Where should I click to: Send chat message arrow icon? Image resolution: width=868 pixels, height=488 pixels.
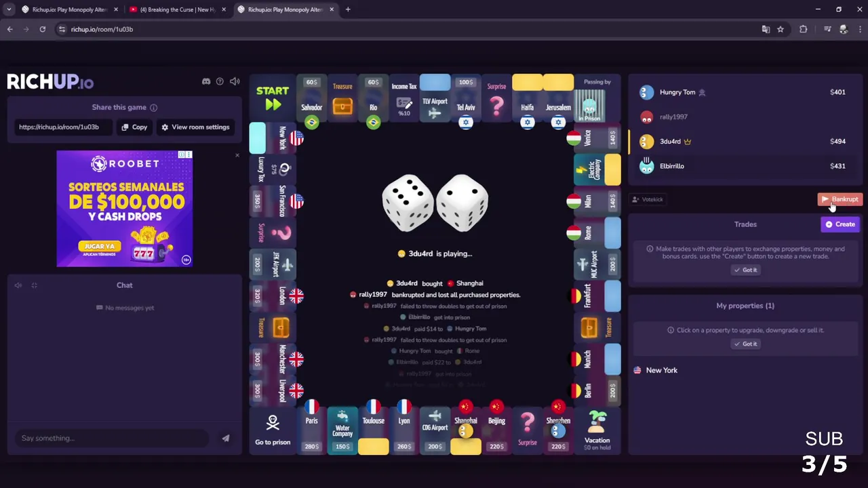point(226,438)
